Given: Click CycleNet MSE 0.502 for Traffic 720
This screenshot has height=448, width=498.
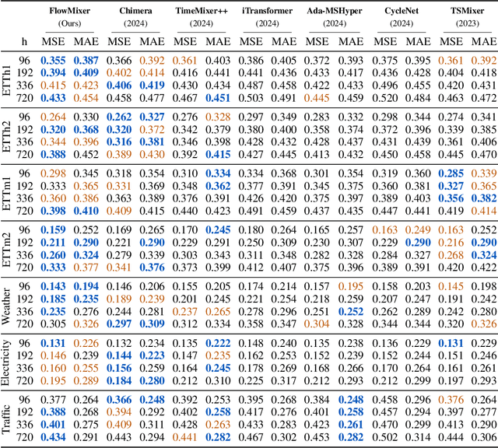Looking at the screenshot, I should click(x=385, y=437).
